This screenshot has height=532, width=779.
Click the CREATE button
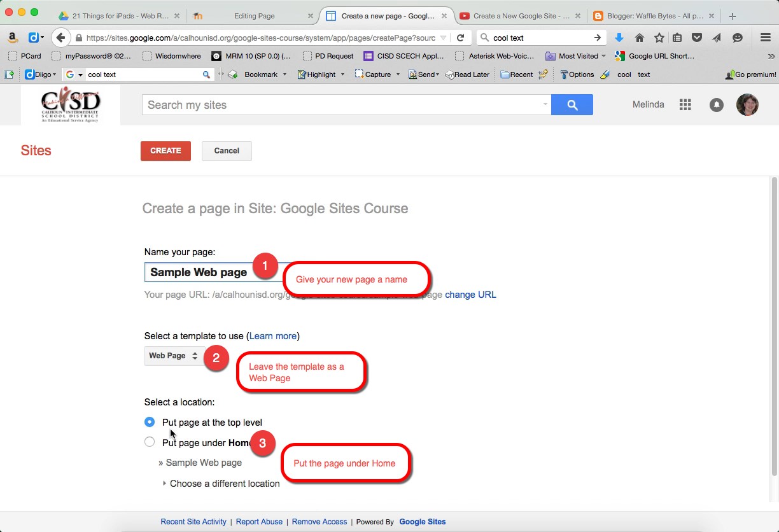tap(165, 151)
